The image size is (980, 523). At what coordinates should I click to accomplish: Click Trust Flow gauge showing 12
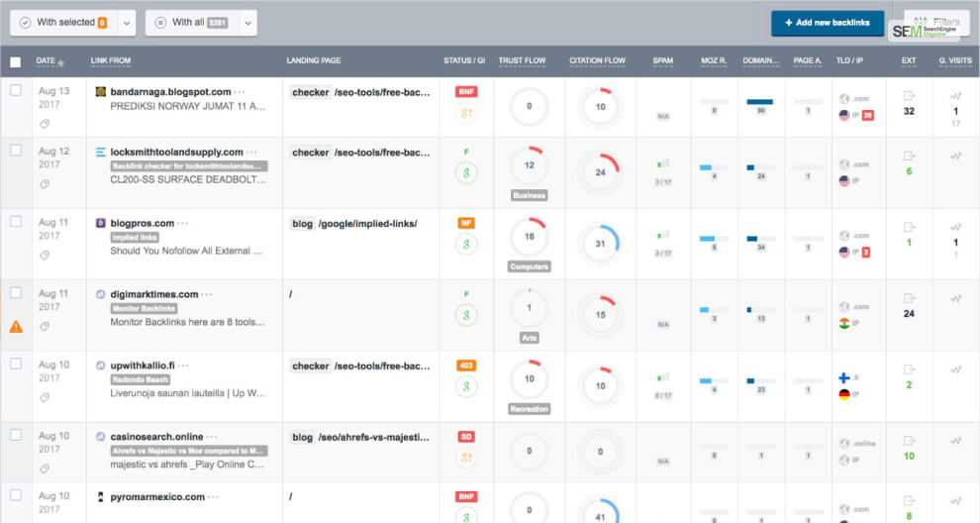[x=530, y=165]
